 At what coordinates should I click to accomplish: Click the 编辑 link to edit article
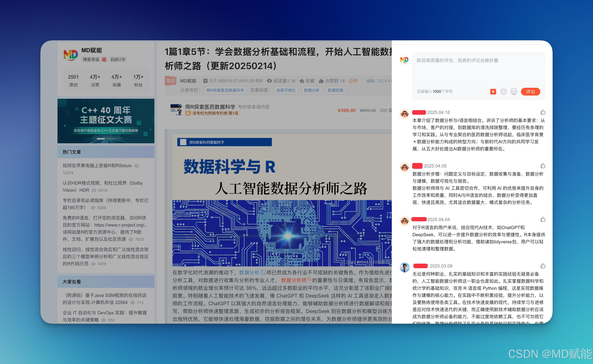pos(370,81)
